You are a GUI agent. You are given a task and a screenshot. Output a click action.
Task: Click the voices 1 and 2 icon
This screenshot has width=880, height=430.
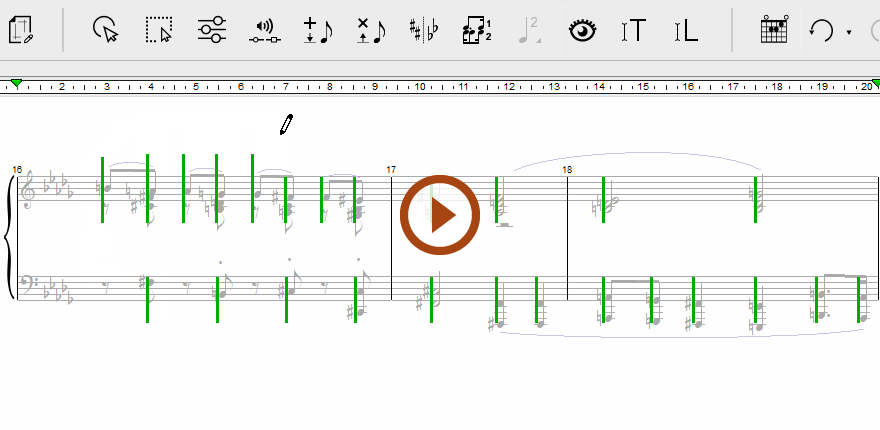click(476, 30)
